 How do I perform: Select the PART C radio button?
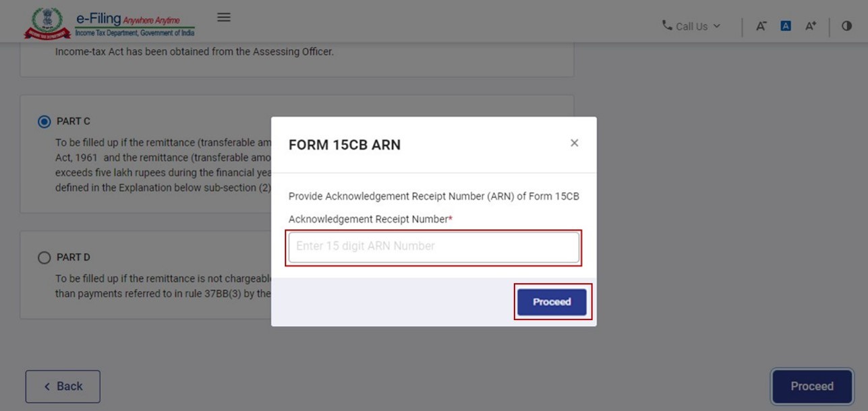coord(45,122)
